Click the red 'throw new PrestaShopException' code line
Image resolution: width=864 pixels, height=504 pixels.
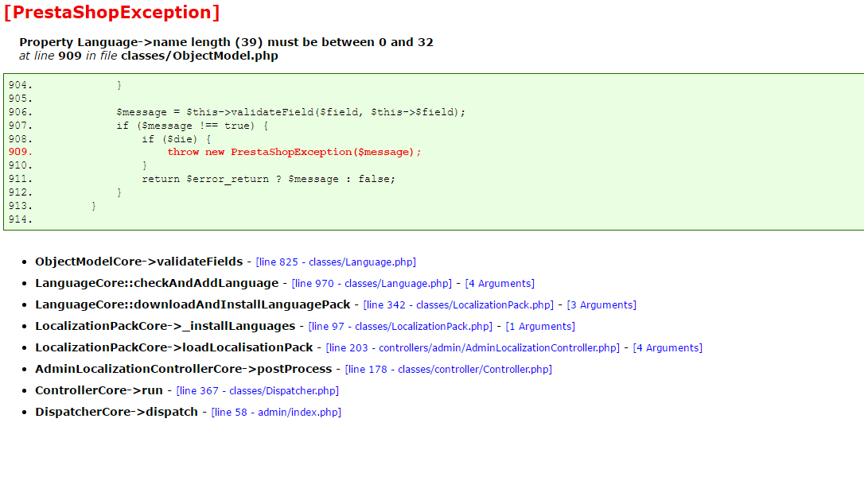point(294,152)
